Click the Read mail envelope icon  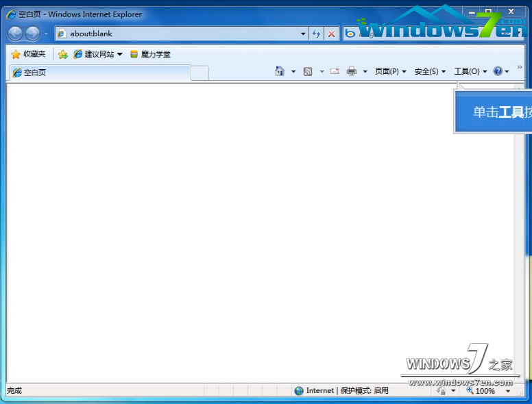335,71
